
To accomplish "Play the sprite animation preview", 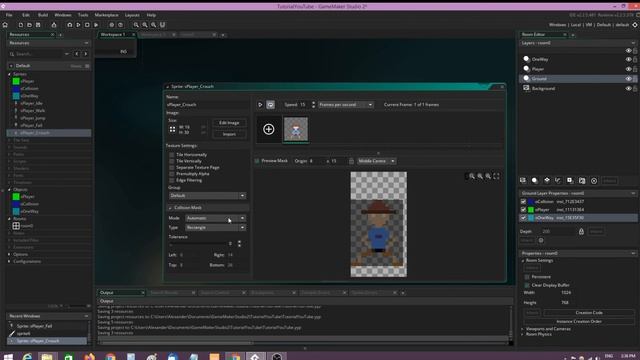I will [260, 105].
